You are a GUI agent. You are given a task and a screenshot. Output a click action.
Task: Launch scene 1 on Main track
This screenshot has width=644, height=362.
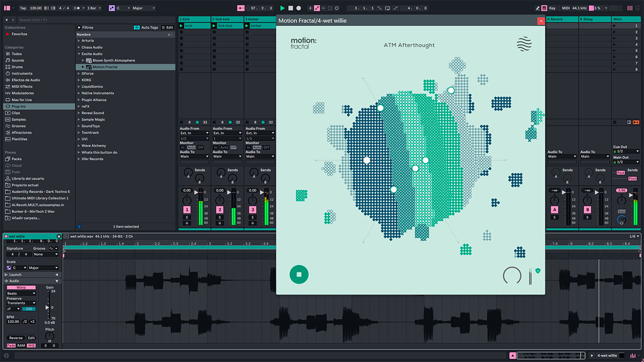(x=616, y=26)
